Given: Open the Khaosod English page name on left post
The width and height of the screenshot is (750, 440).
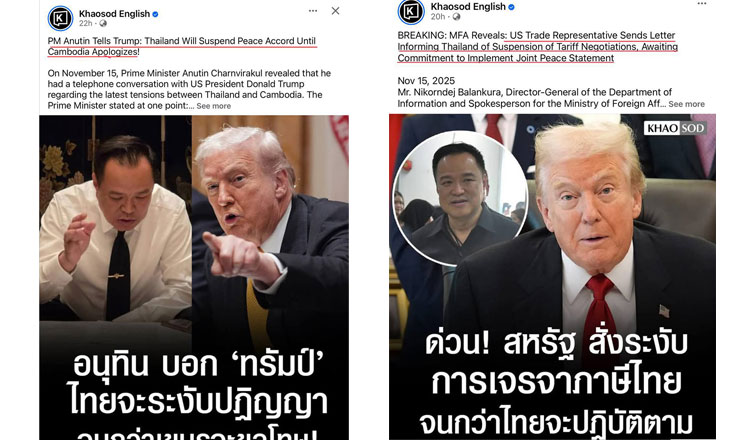Looking at the screenshot, I should point(114,14).
